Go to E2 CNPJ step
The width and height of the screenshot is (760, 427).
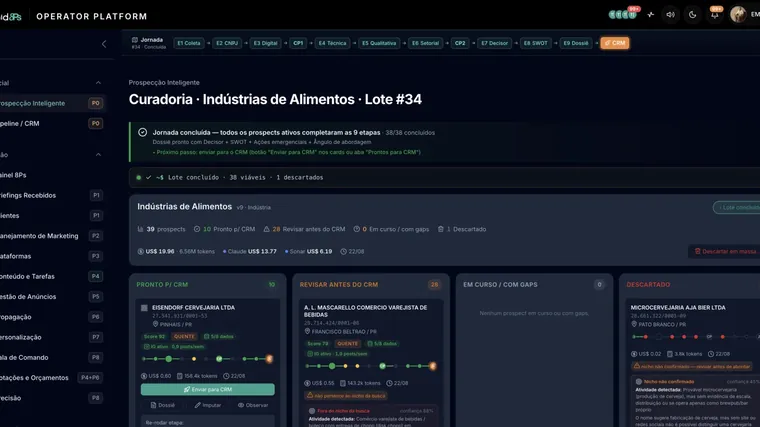tap(227, 43)
